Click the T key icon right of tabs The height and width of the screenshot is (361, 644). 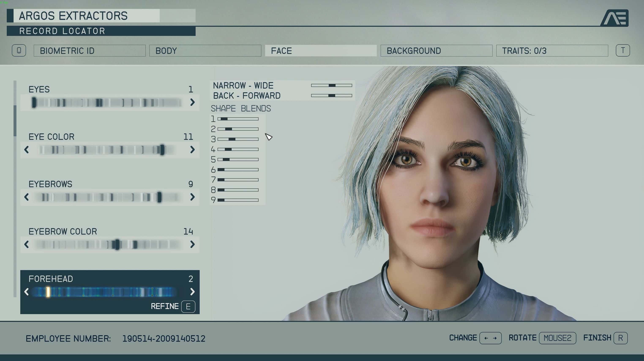tap(622, 51)
